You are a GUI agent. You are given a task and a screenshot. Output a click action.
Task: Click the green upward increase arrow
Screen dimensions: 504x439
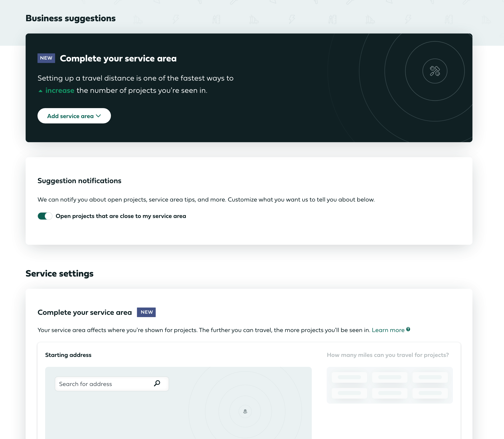point(41,91)
